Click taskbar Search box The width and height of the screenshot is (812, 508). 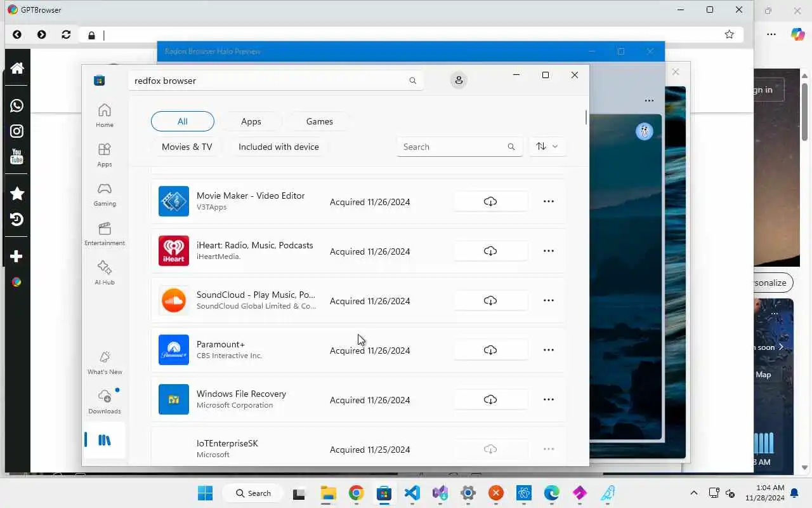(254, 493)
